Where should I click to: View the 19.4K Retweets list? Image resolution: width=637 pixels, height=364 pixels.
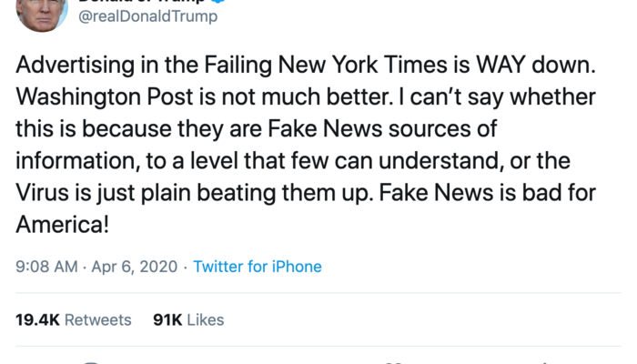(x=74, y=319)
